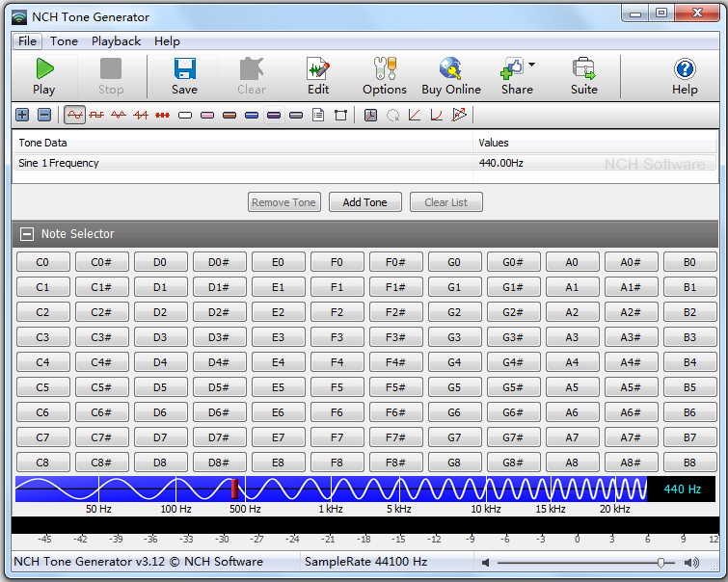Screen dimensions: 728x582
Task: Open Help from the toolbar
Action: point(685,76)
